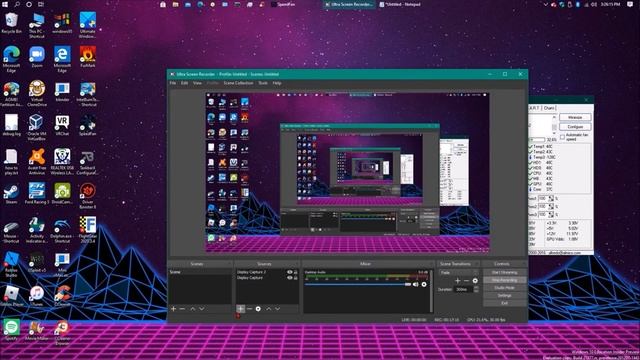Add a new scene with the plus icon

pyautogui.click(x=173, y=309)
